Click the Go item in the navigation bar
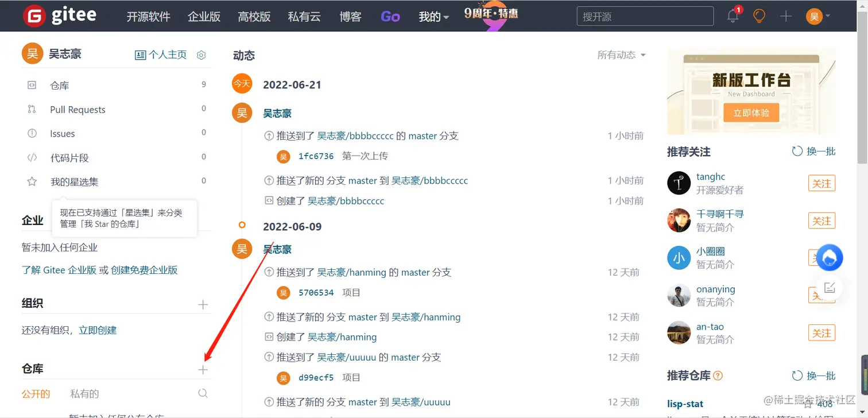Screen dimensions: 868x418 coord(390,17)
